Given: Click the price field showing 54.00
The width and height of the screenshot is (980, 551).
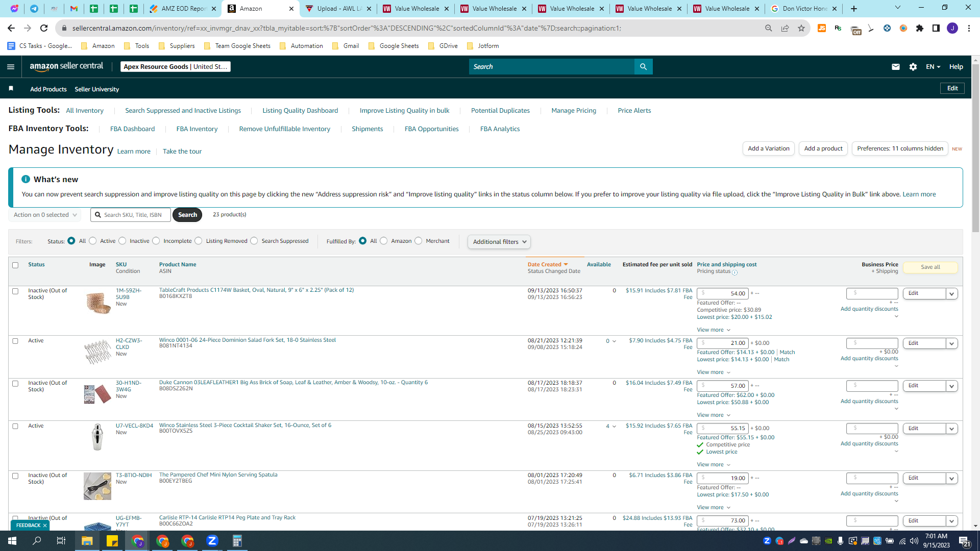Looking at the screenshot, I should click(723, 294).
